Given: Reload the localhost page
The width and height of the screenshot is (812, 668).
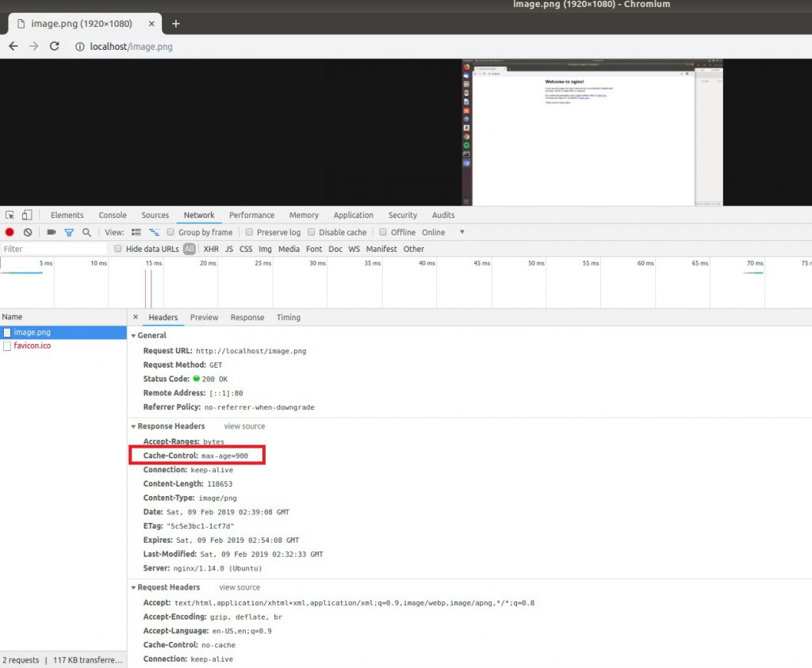Looking at the screenshot, I should [x=55, y=47].
